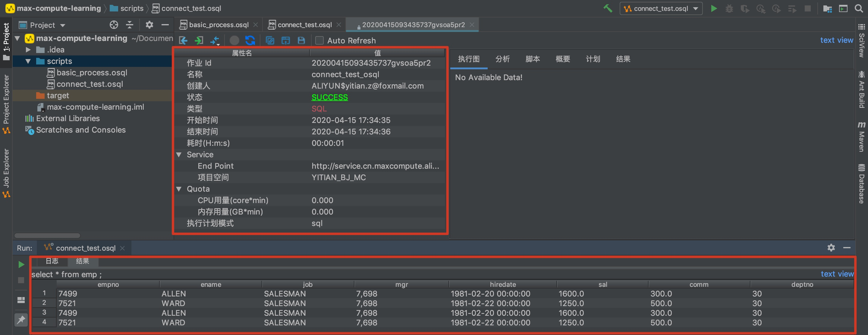Enable the Auto Refresh checkbox

(319, 40)
